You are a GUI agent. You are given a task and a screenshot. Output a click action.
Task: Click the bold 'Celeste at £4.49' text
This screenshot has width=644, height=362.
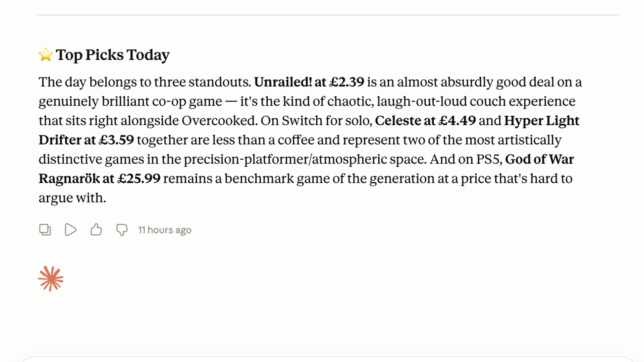(425, 121)
